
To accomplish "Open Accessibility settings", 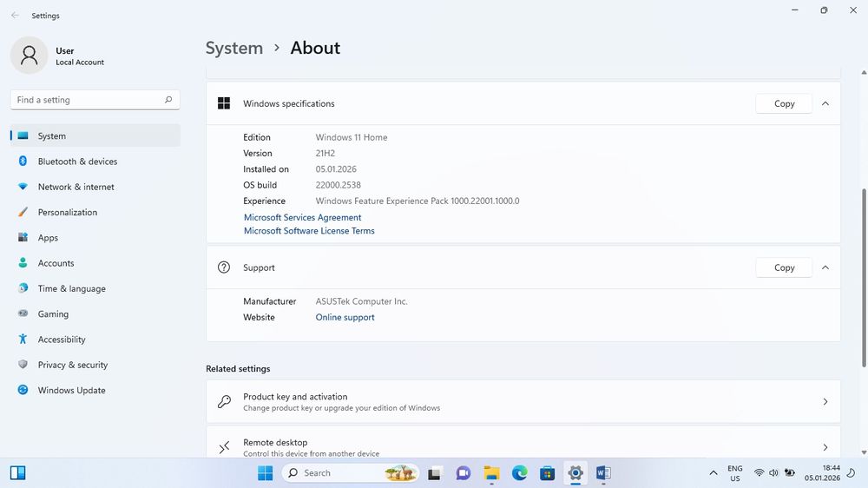I will [95, 340].
